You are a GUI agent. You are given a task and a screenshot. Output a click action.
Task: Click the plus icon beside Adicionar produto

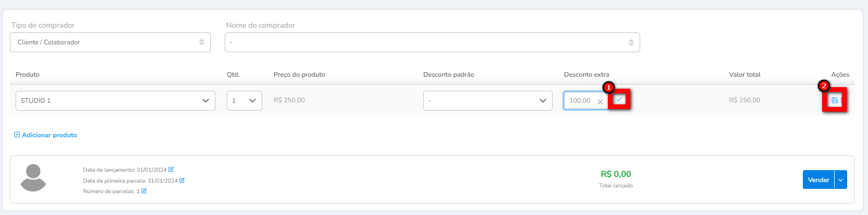(x=17, y=135)
